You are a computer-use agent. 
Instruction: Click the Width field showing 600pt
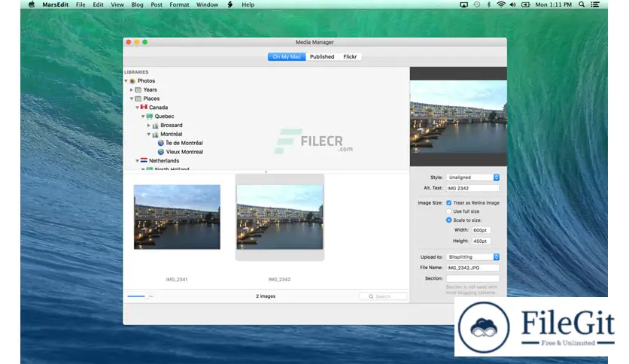482,230
